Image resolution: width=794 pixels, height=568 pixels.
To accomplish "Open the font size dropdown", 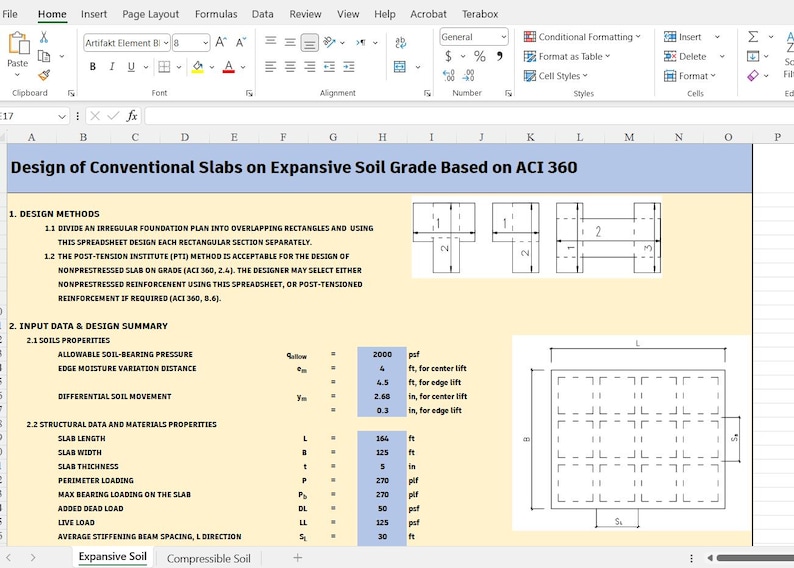I will point(205,43).
